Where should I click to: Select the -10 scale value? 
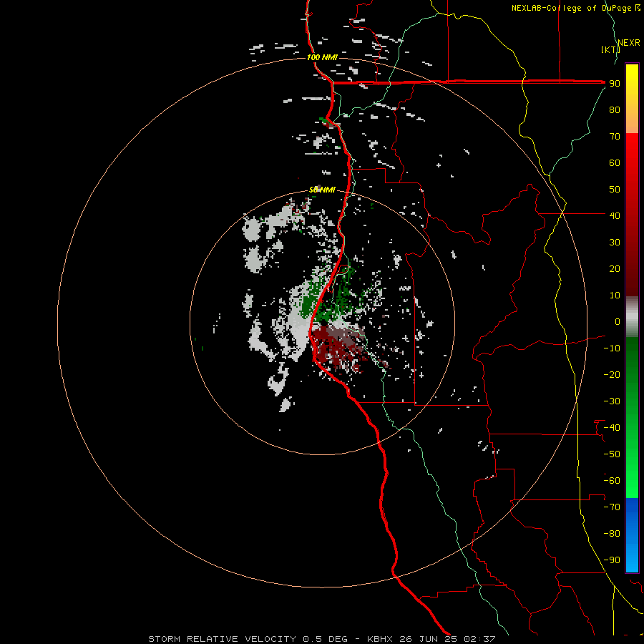(x=612, y=348)
